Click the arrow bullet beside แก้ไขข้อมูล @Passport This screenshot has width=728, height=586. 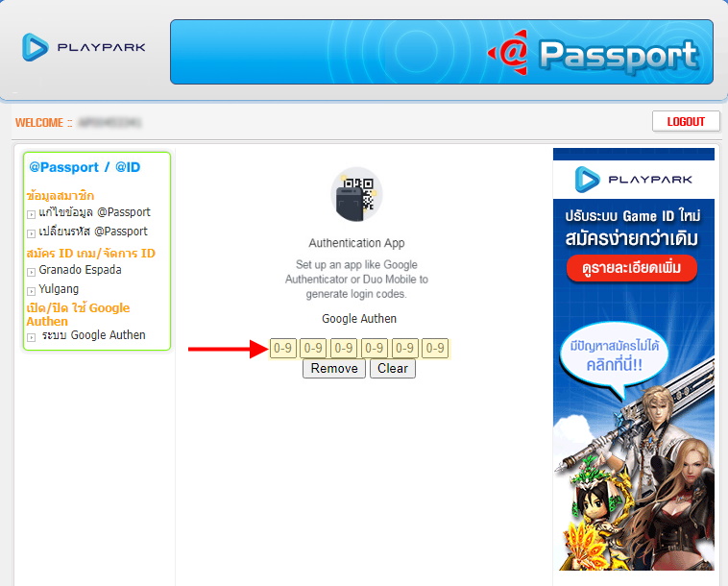pyautogui.click(x=31, y=214)
